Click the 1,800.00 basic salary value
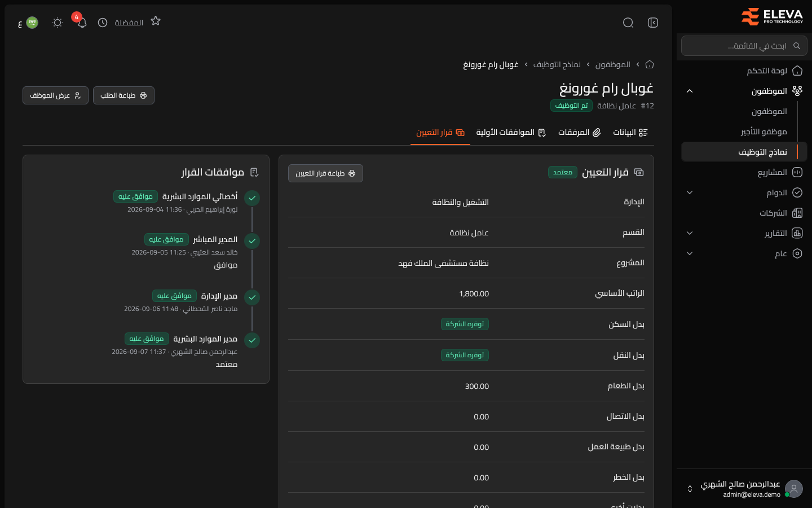 tap(474, 294)
